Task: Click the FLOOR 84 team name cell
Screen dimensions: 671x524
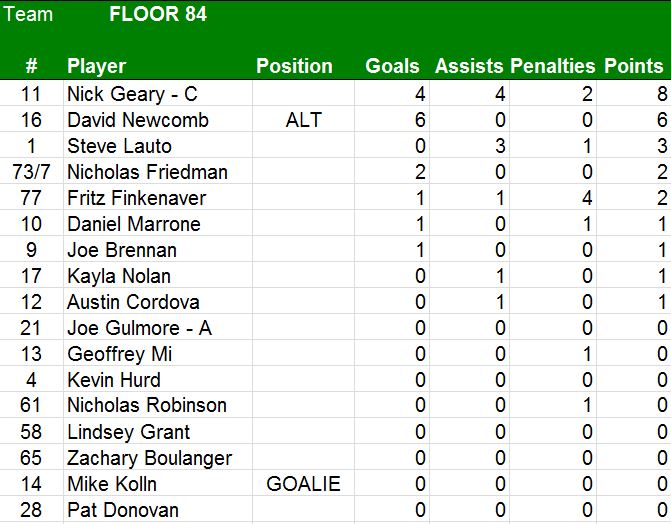Action: point(158,15)
